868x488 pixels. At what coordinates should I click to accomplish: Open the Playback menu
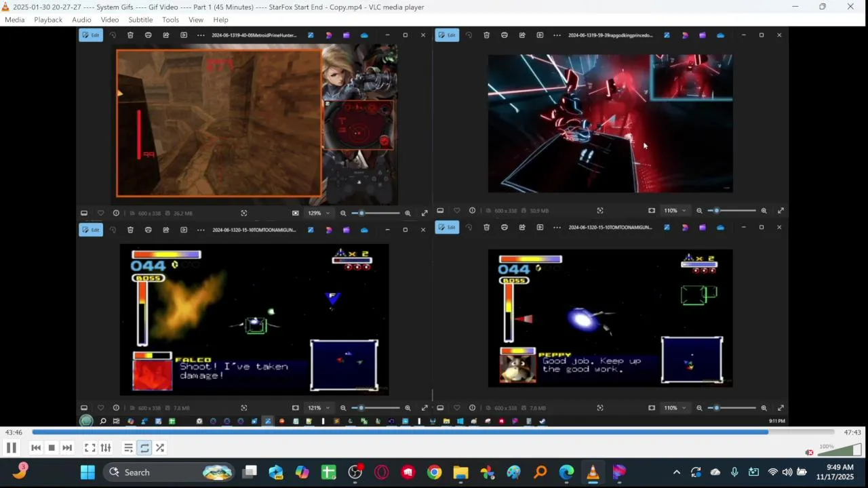coord(48,20)
